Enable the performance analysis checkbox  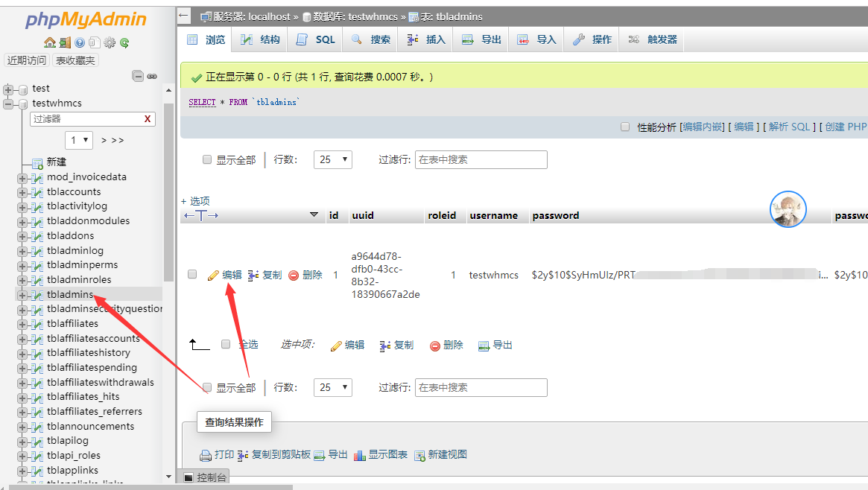click(x=625, y=127)
